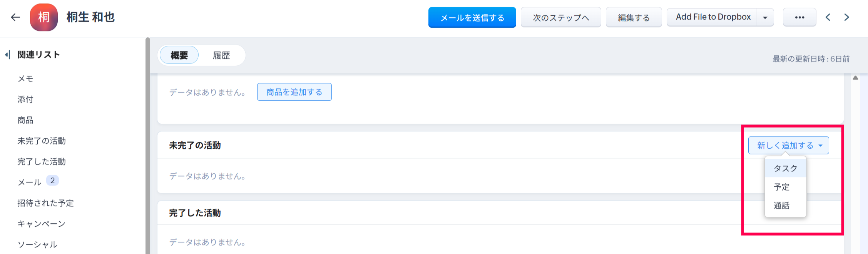Select the 概要 tab
Image resolution: width=868 pixels, height=254 pixels.
point(179,55)
